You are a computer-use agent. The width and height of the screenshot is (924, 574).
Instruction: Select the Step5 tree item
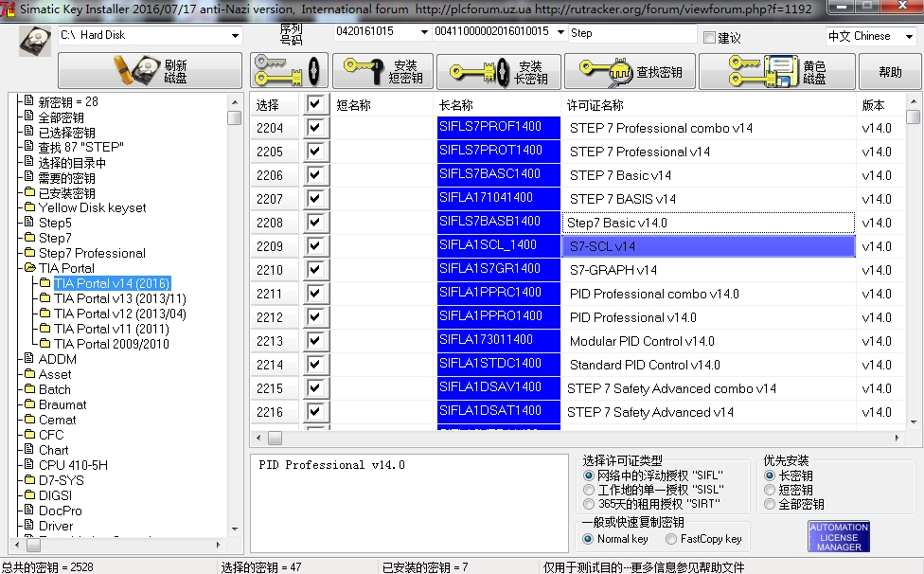coord(55,223)
